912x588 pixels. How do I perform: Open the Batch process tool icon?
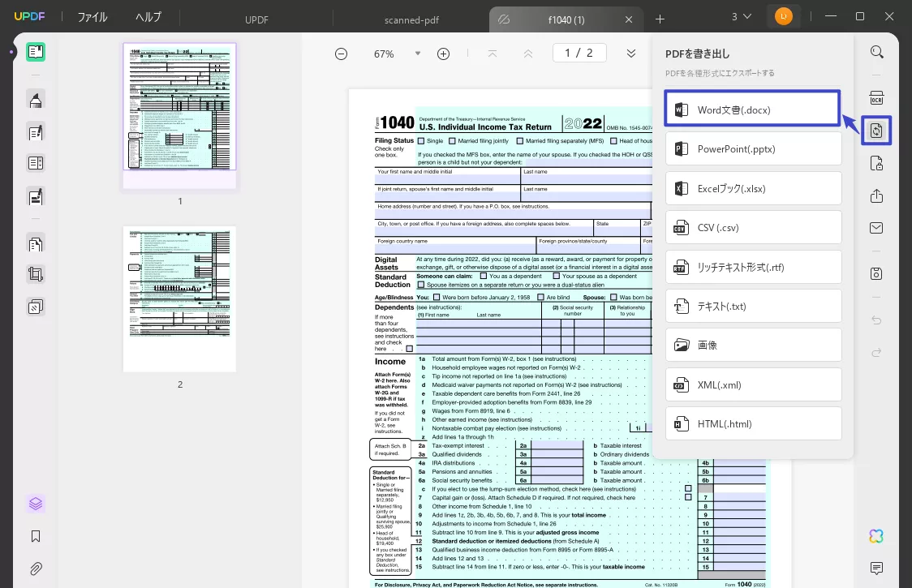(36, 307)
